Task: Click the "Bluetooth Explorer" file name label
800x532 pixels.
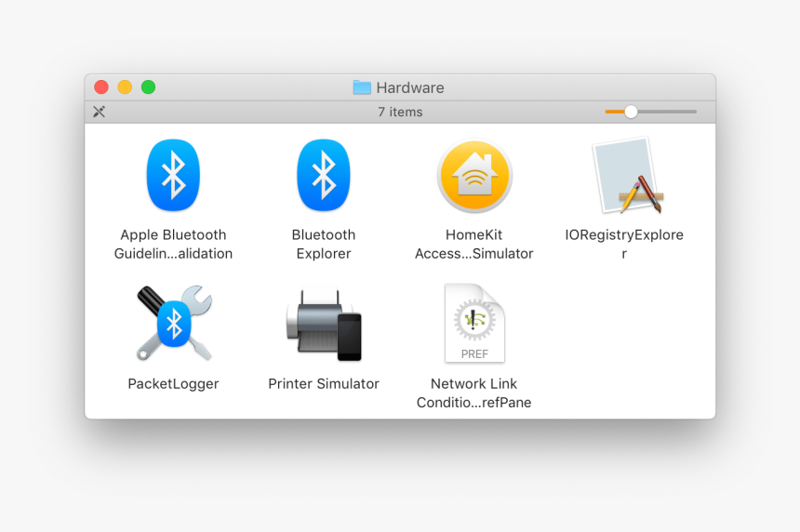Action: [324, 244]
